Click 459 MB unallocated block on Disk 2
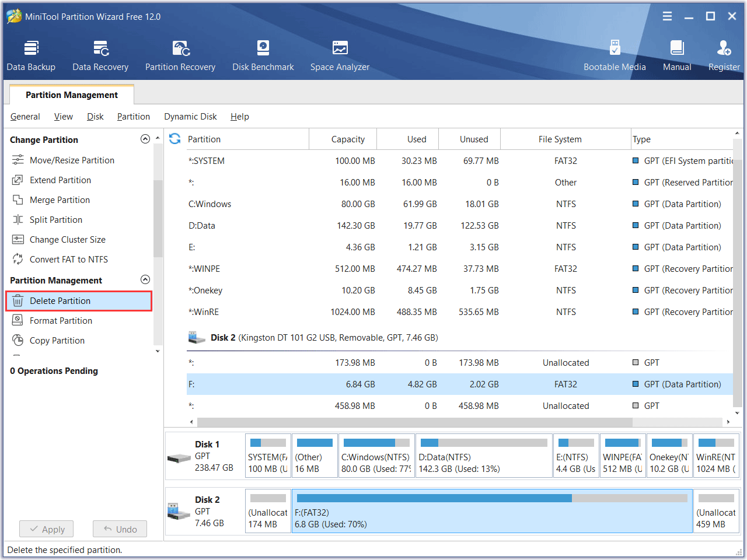Image resolution: width=747 pixels, height=560 pixels. [717, 511]
